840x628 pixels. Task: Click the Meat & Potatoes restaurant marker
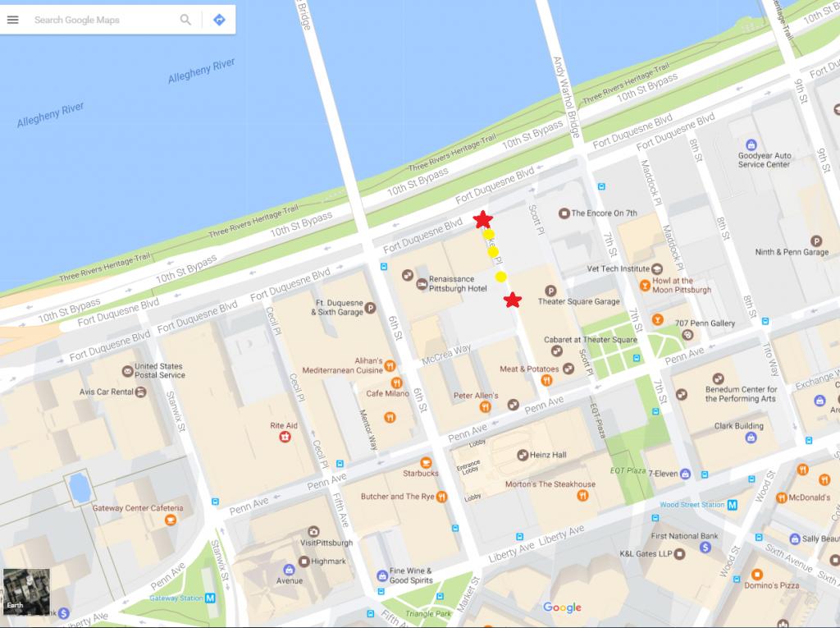coord(546,380)
